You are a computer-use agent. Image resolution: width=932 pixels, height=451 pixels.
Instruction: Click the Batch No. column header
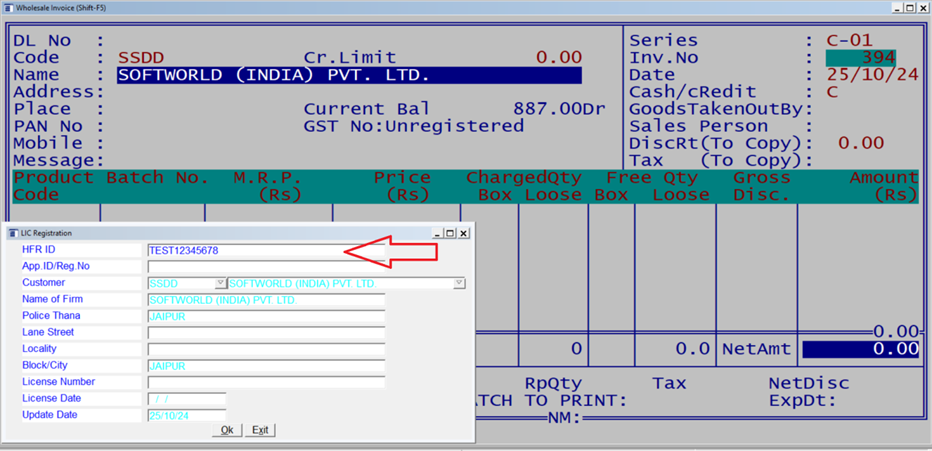[158, 178]
